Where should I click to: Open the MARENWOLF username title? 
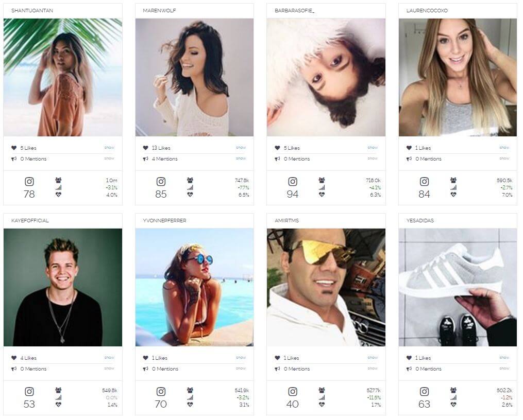pyautogui.click(x=159, y=11)
